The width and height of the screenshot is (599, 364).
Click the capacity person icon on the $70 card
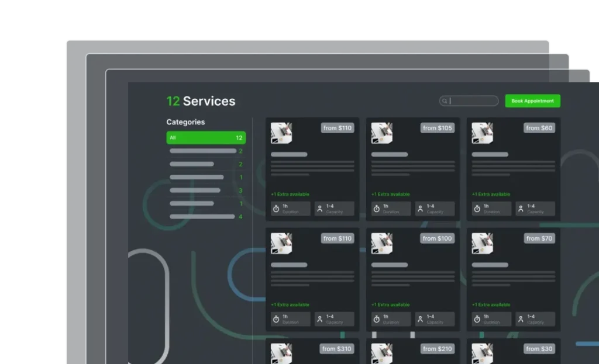click(x=521, y=319)
